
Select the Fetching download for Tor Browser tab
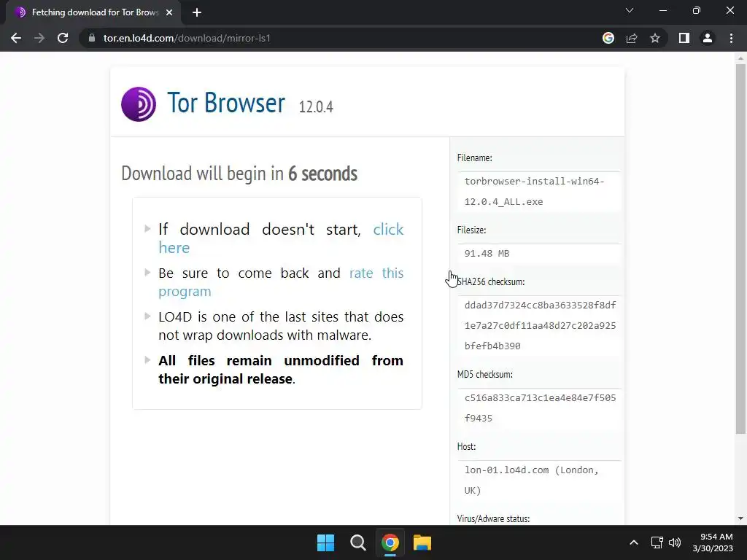click(x=93, y=12)
